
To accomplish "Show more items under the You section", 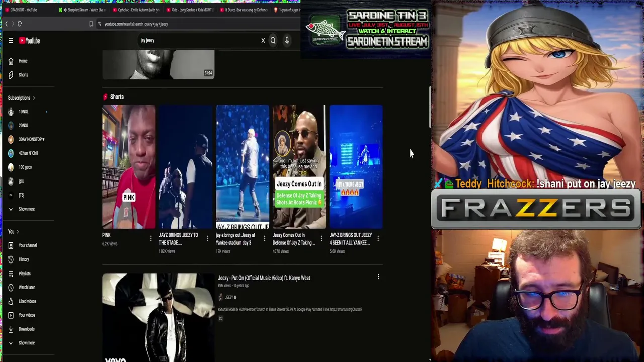I will (x=28, y=343).
